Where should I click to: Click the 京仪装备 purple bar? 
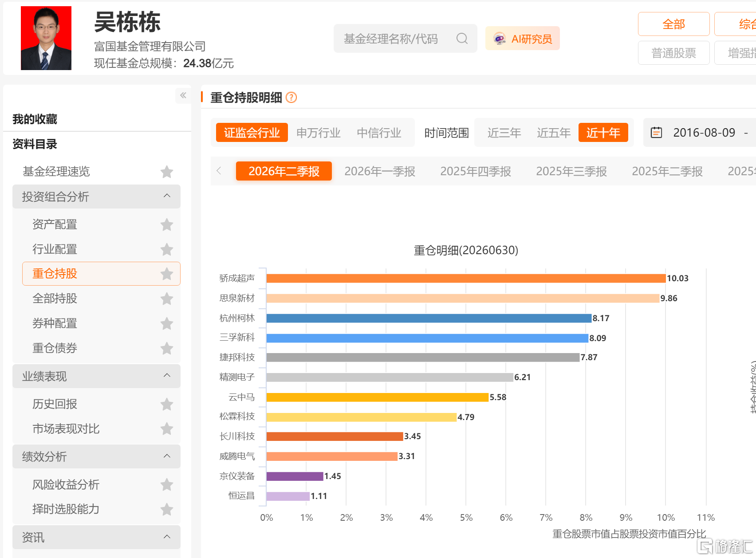click(295, 476)
